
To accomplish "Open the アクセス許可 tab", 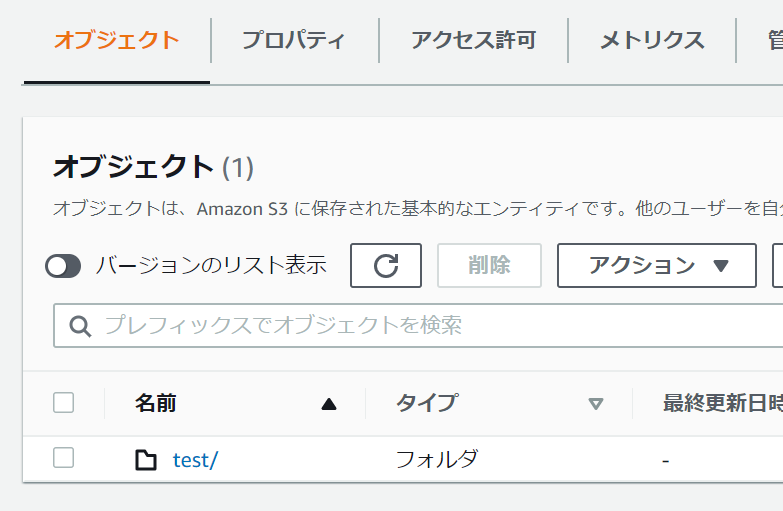I will pyautogui.click(x=473, y=41).
